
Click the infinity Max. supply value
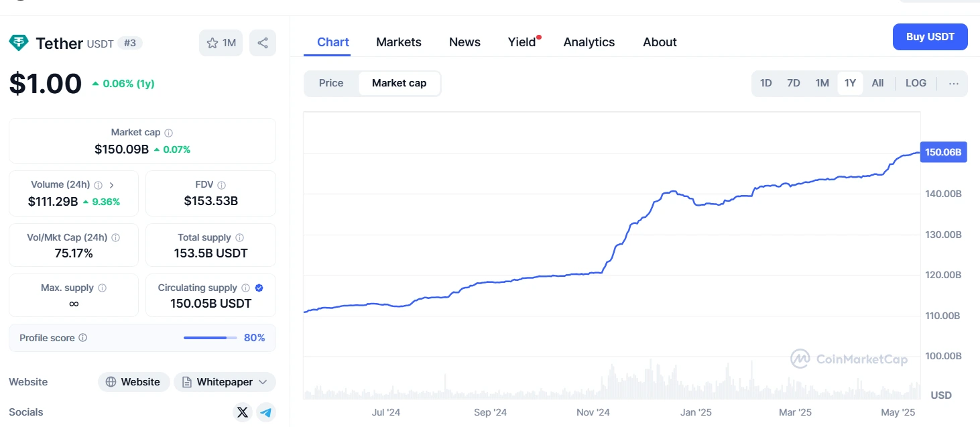pyautogui.click(x=74, y=304)
